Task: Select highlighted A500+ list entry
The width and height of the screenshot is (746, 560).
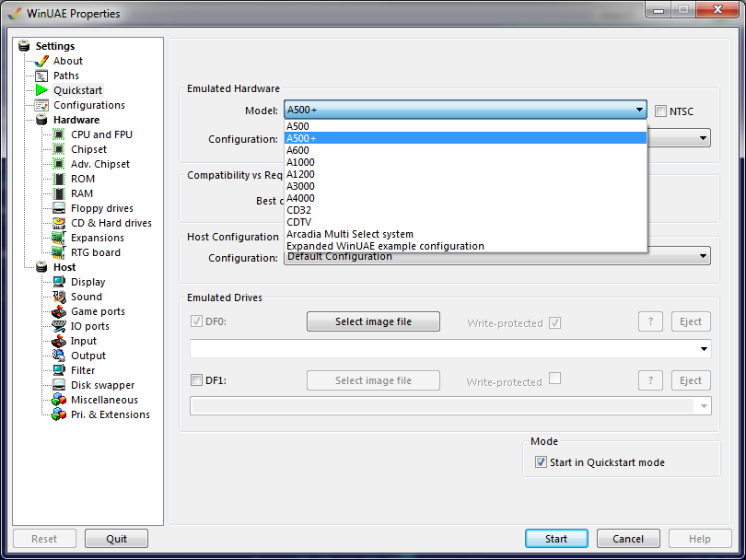Action: [465, 138]
